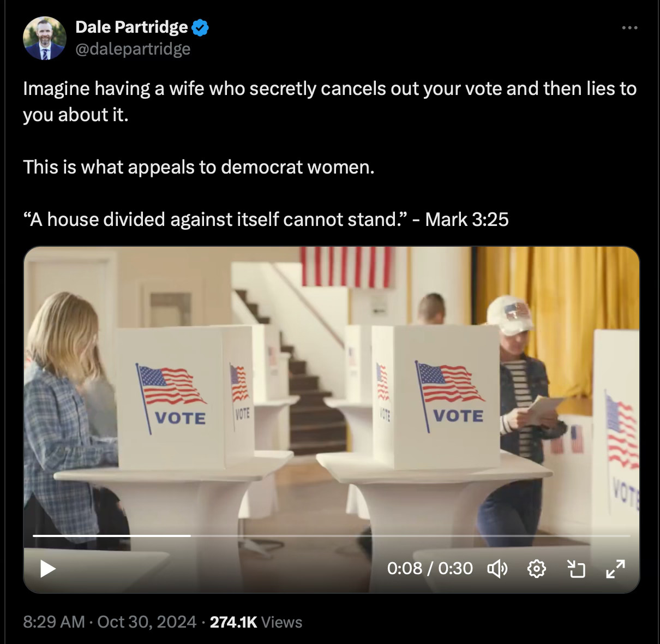The width and height of the screenshot is (660, 644).
Task: Click the 'appeals to democrat women' sentence
Action: coord(199,167)
